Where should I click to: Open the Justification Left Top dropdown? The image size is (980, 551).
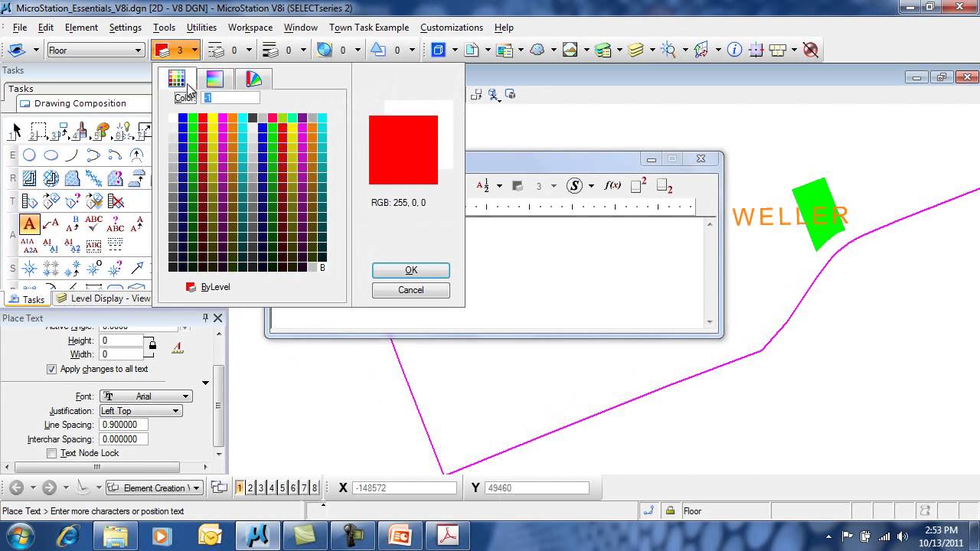click(x=140, y=411)
